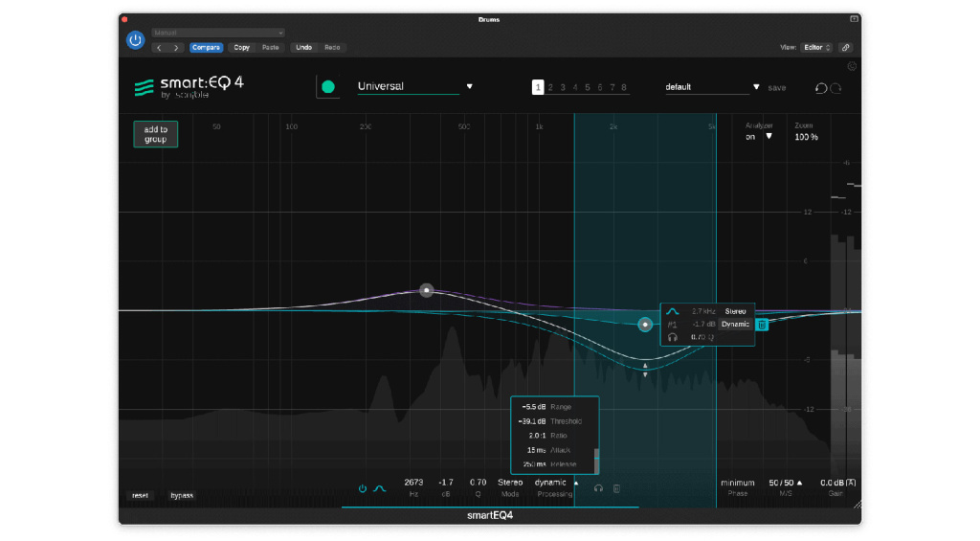The image size is (980, 541).
Task: Click the Redo button in header
Action: click(332, 48)
